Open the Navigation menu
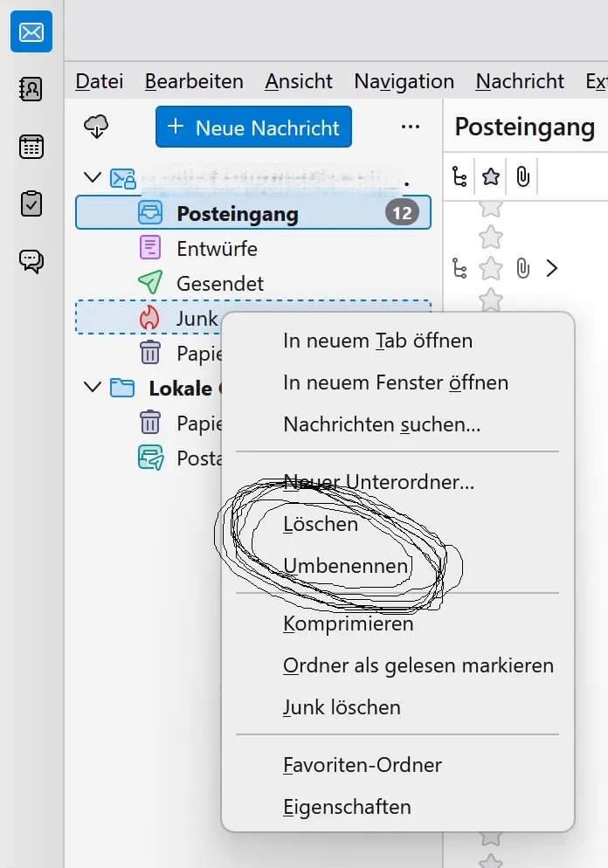The height and width of the screenshot is (868, 608). pyautogui.click(x=404, y=81)
